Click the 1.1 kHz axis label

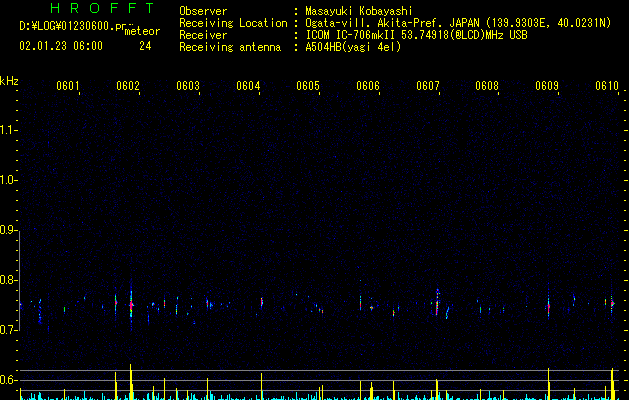(x=8, y=130)
